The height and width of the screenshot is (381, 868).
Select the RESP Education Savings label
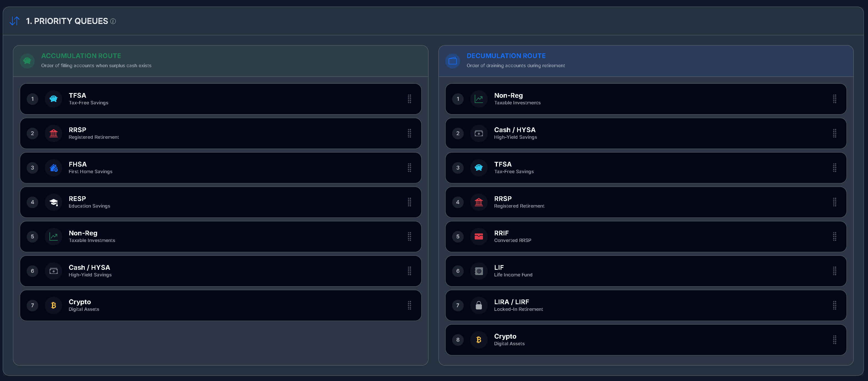tap(89, 202)
